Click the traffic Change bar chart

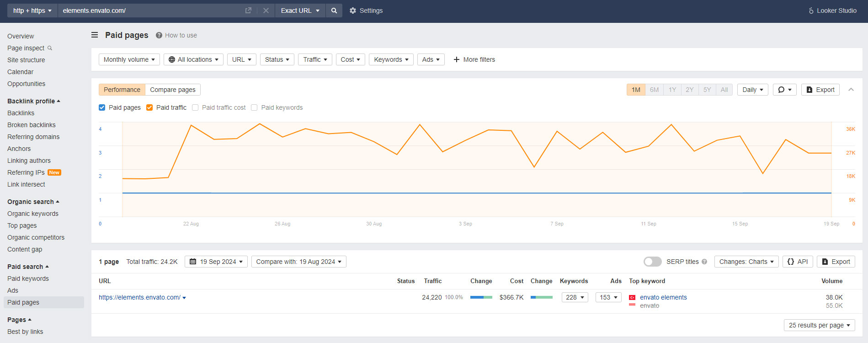point(481,297)
